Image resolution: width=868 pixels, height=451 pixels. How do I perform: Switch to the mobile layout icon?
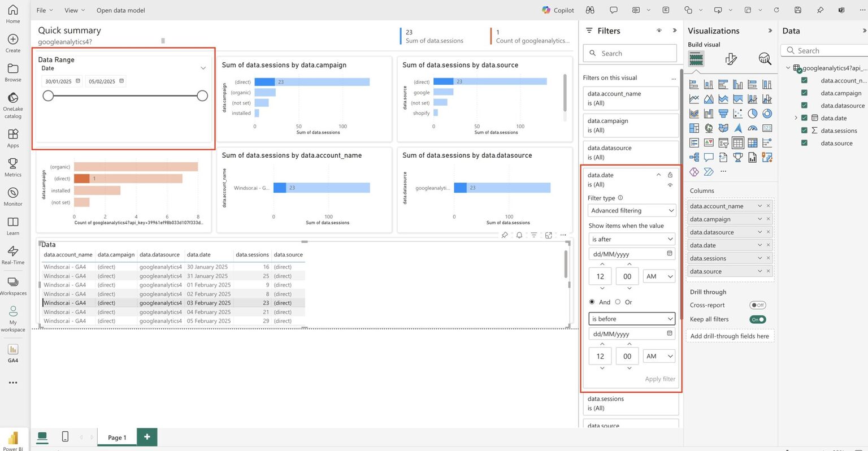tap(65, 436)
